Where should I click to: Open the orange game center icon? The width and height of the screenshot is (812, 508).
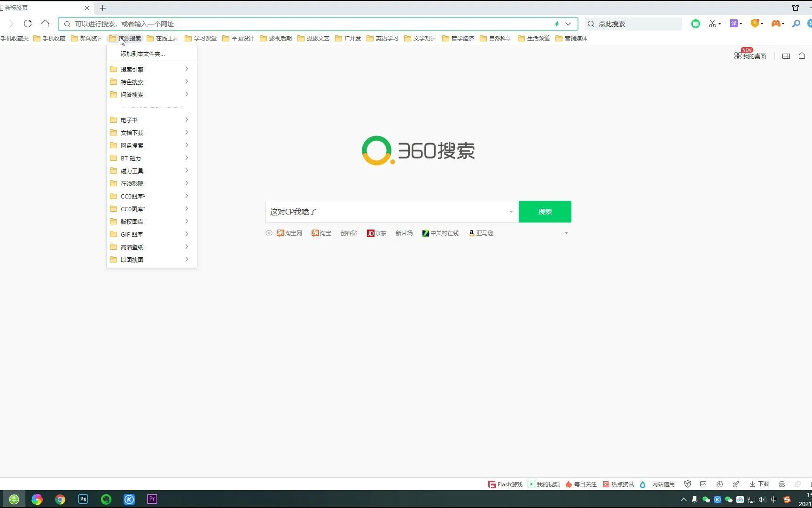775,24
